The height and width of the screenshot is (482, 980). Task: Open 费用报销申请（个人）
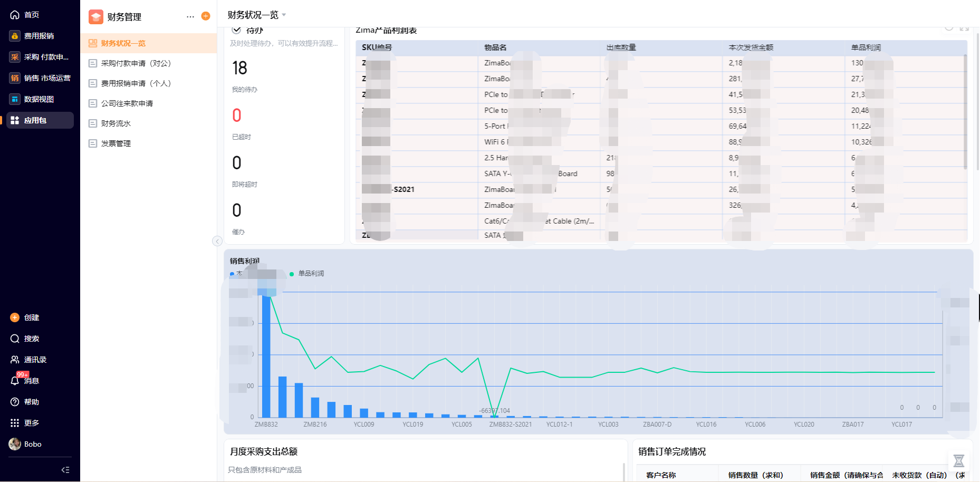click(149, 83)
